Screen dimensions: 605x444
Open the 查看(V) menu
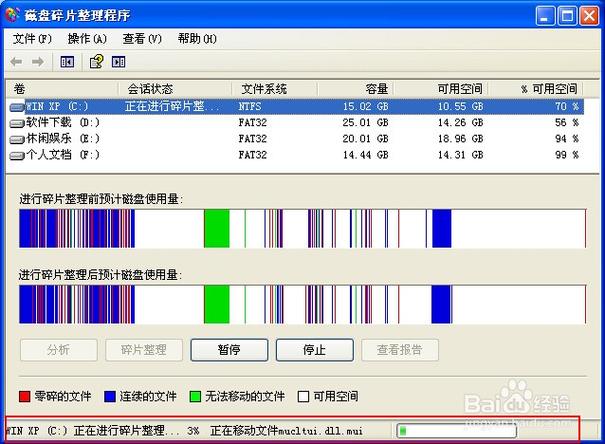141,39
